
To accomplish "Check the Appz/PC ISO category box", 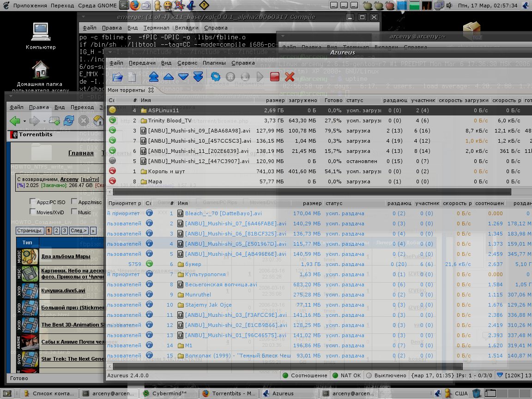I will [x=33, y=201].
